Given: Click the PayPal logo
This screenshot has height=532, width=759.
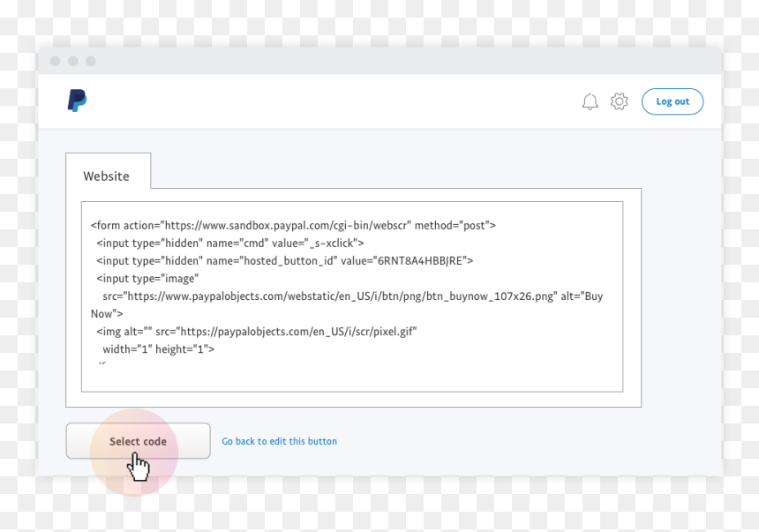Looking at the screenshot, I should click(77, 101).
